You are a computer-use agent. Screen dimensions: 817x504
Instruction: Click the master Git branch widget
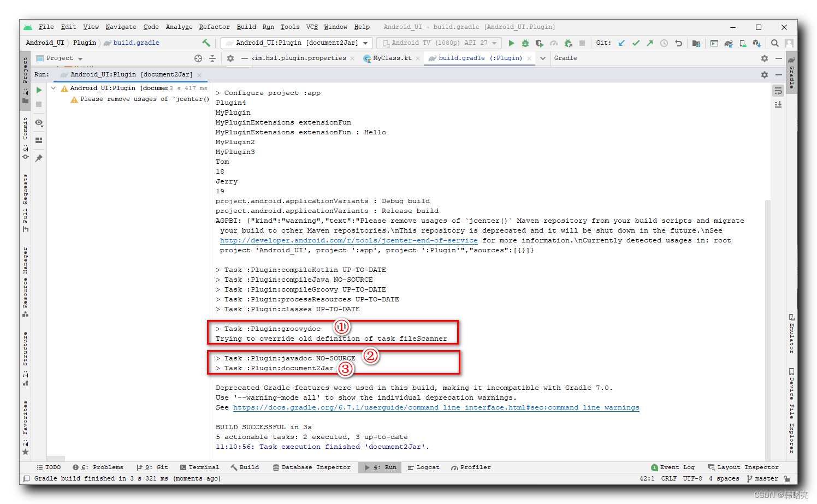pos(762,478)
